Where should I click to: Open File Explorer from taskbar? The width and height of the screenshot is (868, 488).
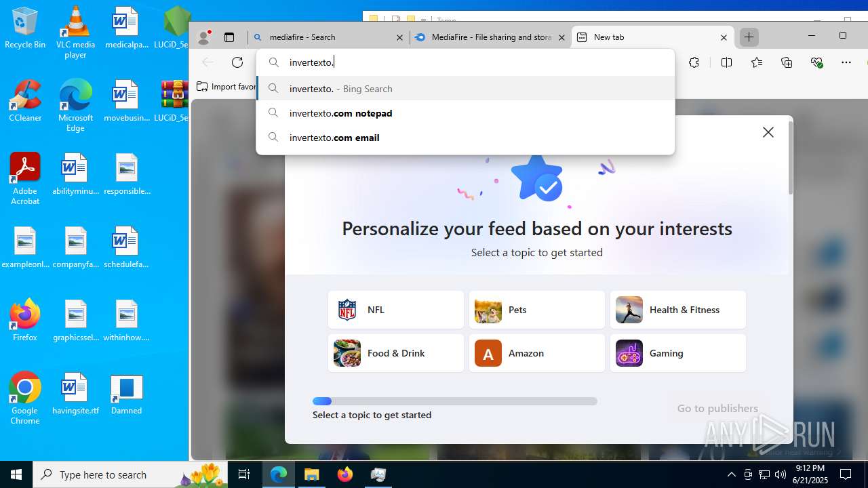click(312, 474)
